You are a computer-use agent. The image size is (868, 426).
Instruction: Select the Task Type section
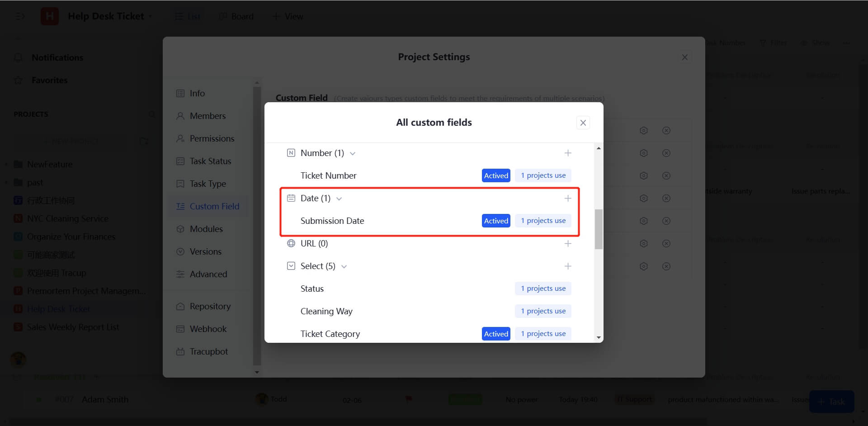click(x=208, y=184)
